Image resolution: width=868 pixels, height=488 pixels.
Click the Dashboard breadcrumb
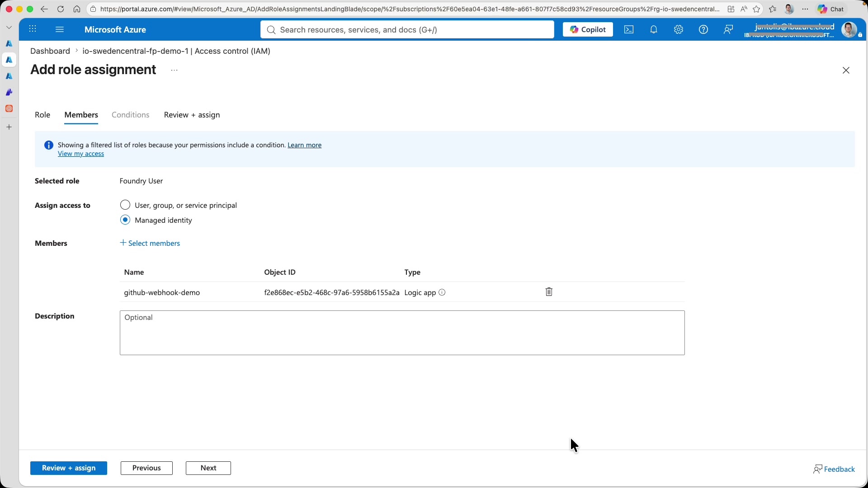pyautogui.click(x=50, y=51)
